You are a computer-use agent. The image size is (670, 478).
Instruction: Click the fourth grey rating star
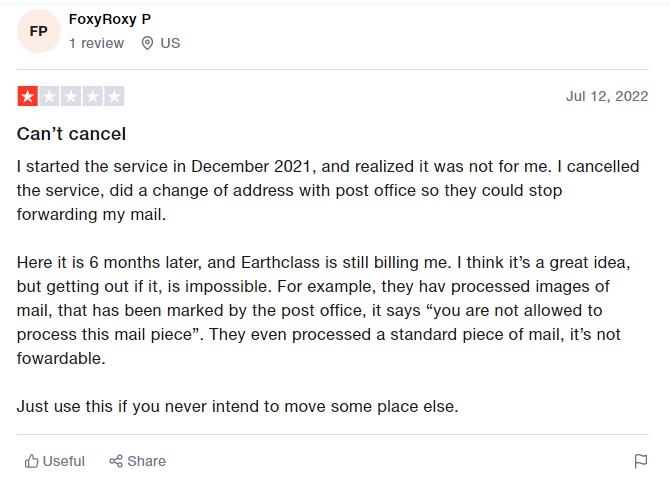93,97
